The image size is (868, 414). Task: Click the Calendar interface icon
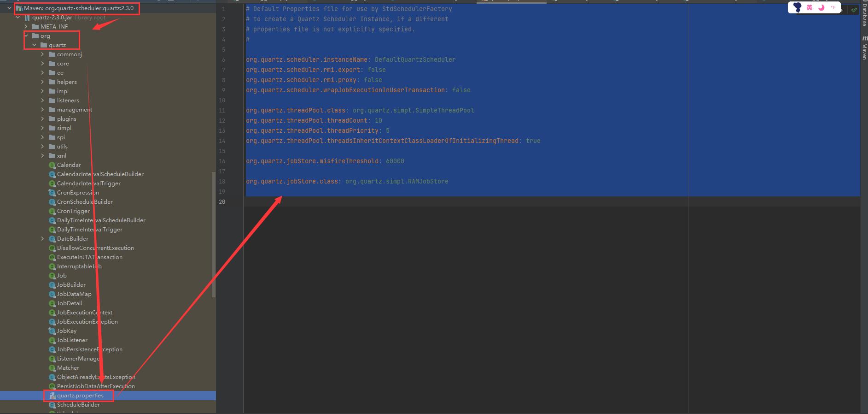[52, 165]
